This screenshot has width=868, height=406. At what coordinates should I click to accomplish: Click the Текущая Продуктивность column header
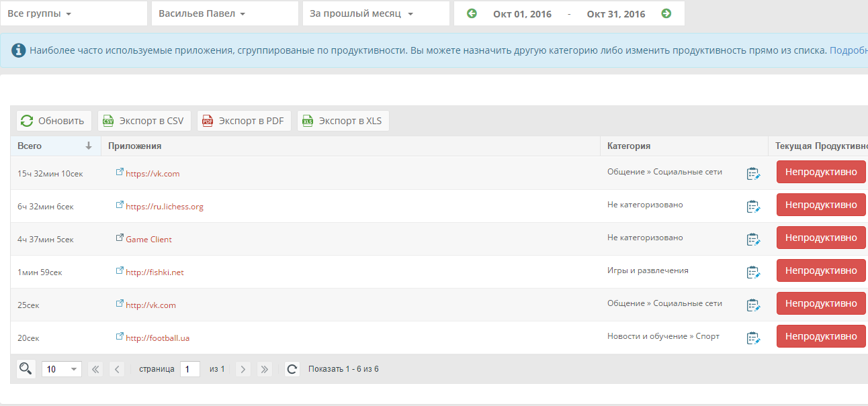818,146
